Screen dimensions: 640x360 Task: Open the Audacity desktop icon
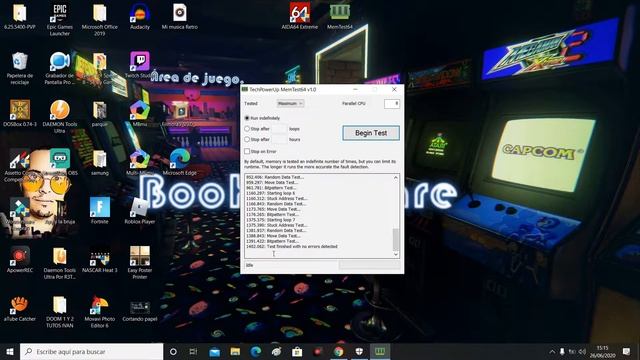point(140,16)
